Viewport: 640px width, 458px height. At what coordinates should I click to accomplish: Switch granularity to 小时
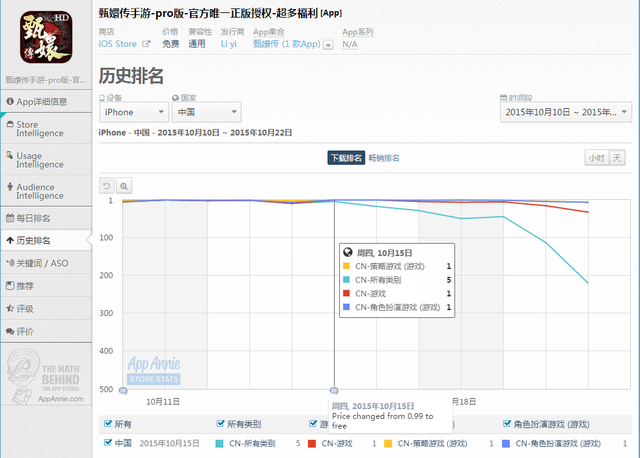point(596,158)
